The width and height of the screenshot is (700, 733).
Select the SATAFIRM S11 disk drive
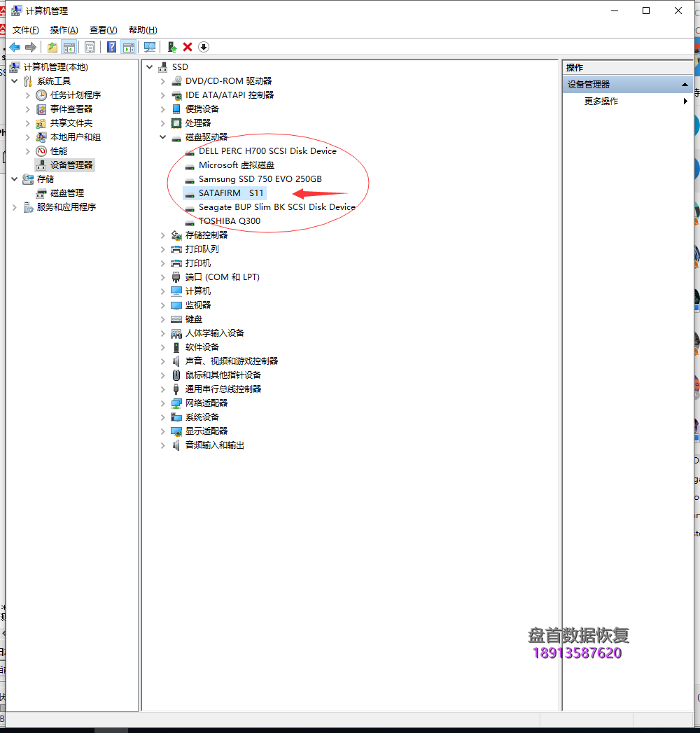coord(225,193)
